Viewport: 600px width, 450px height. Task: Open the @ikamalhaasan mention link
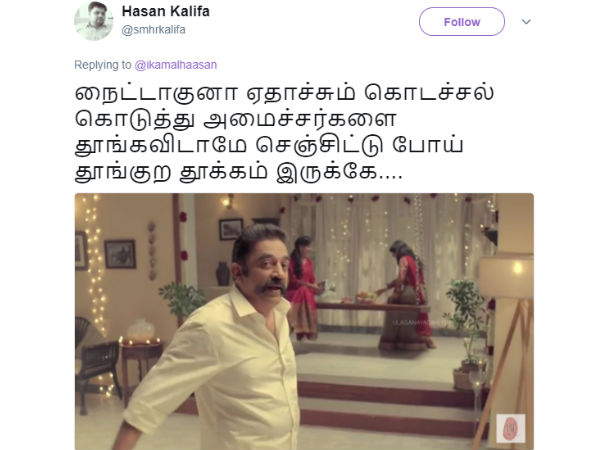tap(176, 65)
